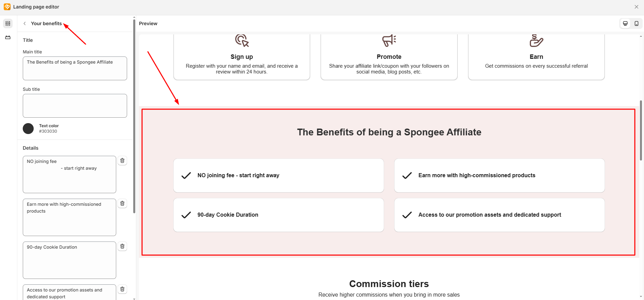Click the Main title text field
This screenshot has width=644, height=300.
[75, 68]
